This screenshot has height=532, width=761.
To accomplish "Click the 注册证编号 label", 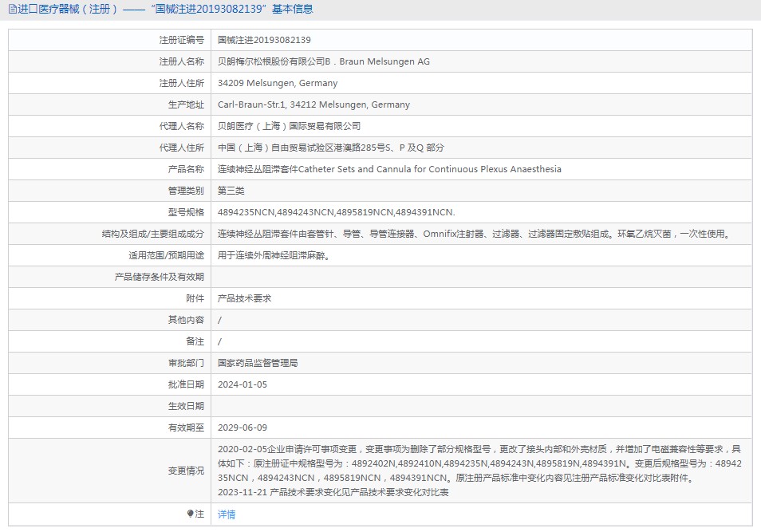I will [x=182, y=40].
